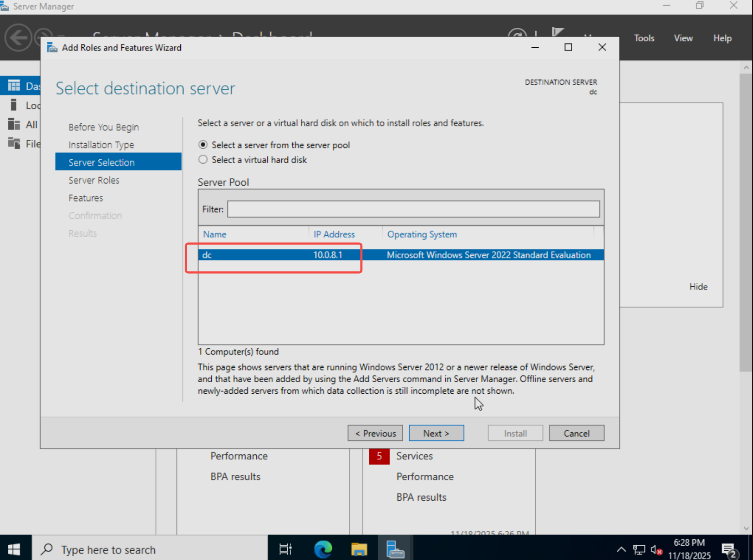Click the muted volume tray icon
The height and width of the screenshot is (560, 753).
click(656, 549)
